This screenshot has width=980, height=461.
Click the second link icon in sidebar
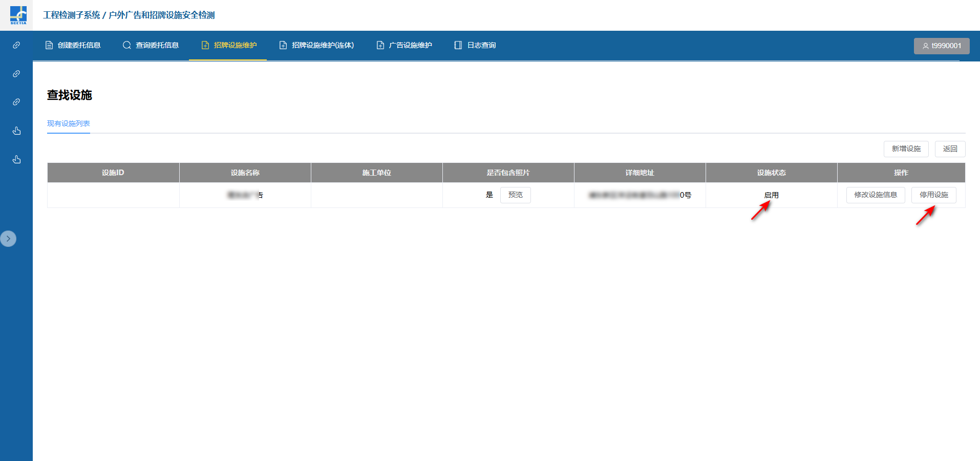(x=16, y=74)
